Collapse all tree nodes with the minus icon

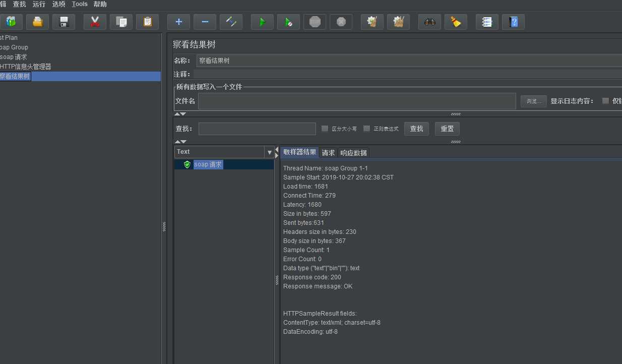[x=205, y=22]
